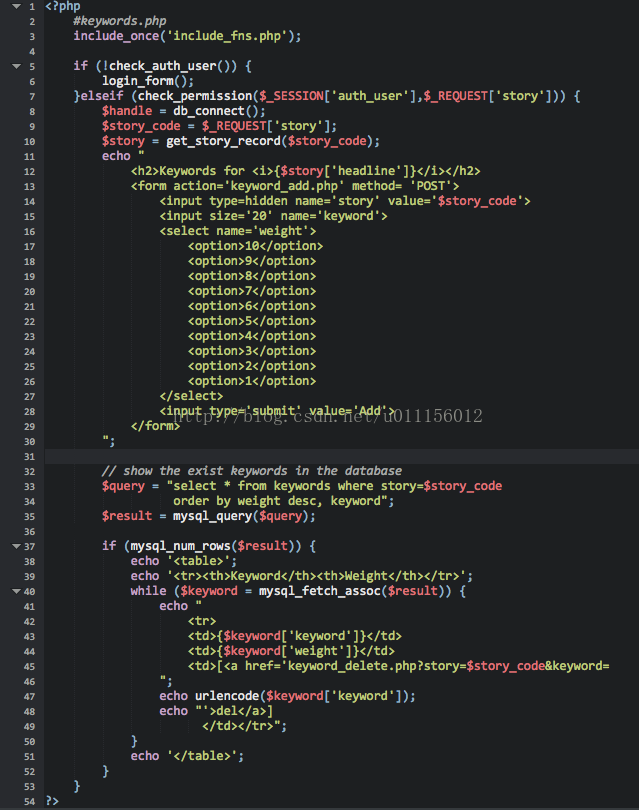Click '$story_code' variable on line 9

point(142,126)
